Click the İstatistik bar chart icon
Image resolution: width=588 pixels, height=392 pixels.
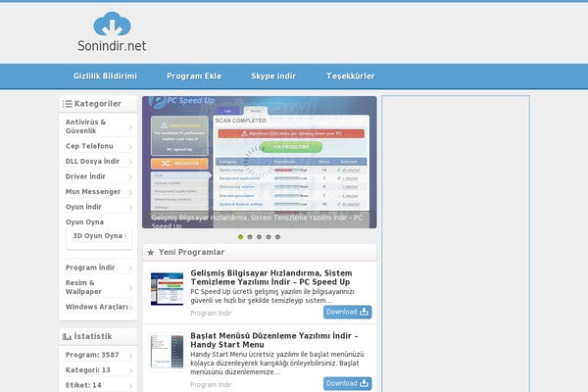[x=67, y=336]
